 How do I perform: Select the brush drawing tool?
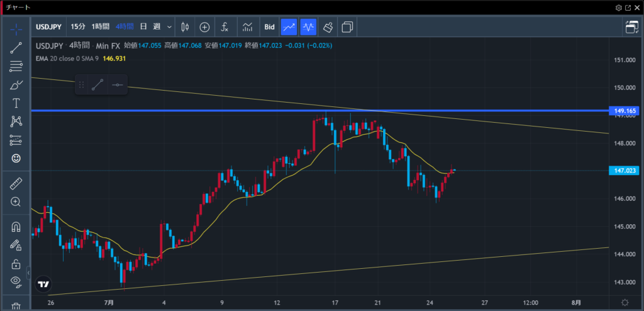click(x=16, y=85)
